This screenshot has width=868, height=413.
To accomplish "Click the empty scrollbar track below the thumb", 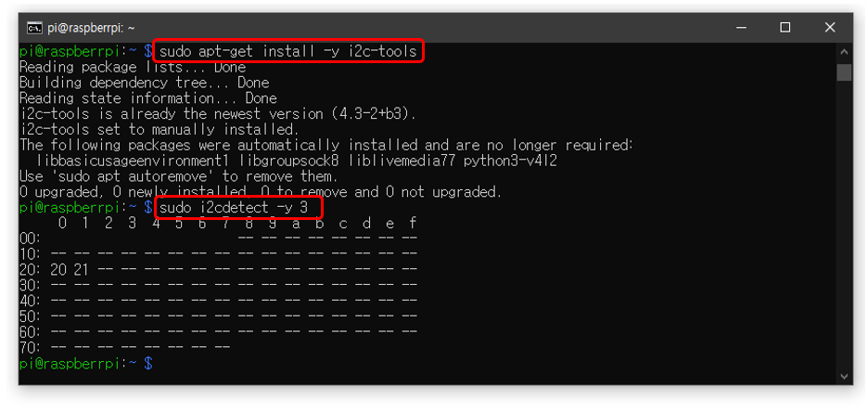I will [x=844, y=232].
